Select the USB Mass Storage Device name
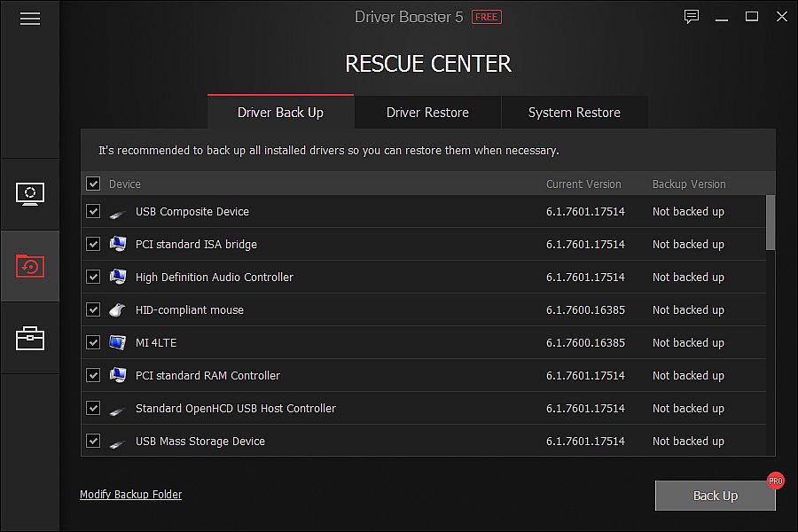 pyautogui.click(x=200, y=442)
